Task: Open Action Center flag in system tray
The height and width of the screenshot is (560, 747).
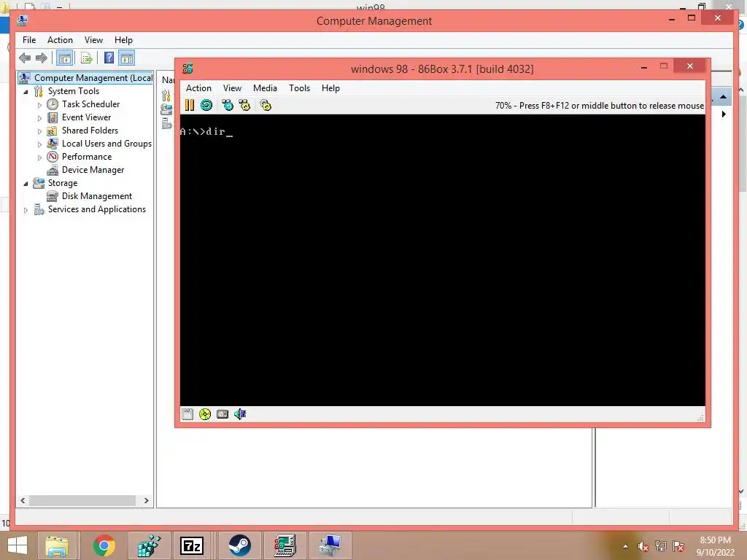Action: click(x=678, y=546)
